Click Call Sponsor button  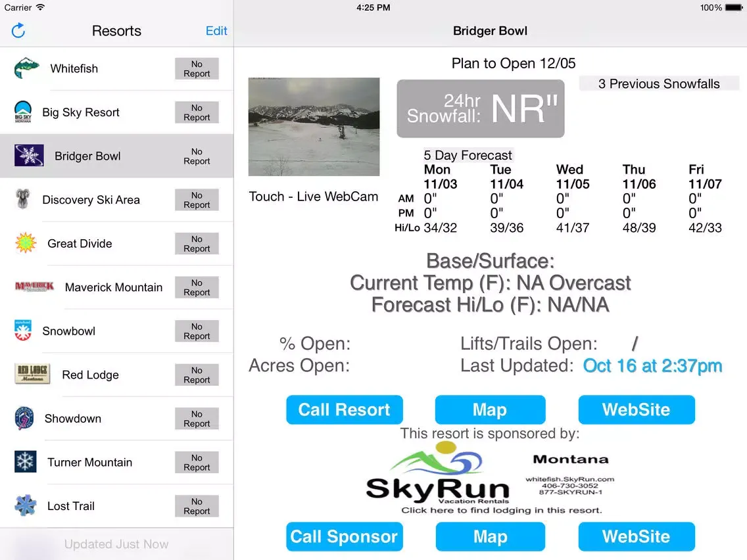tap(345, 536)
